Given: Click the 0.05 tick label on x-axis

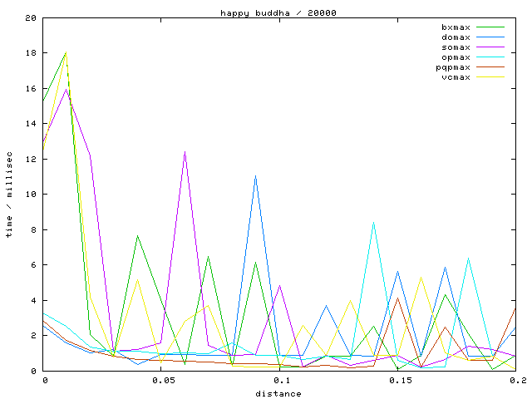Looking at the screenshot, I should [x=162, y=380].
